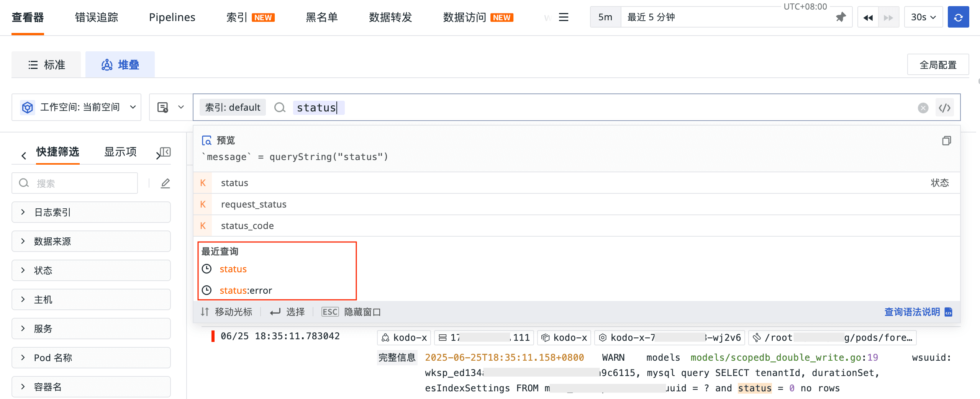Click the edit pencil icon in quick filter
This screenshot has width=980, height=399.
click(165, 183)
